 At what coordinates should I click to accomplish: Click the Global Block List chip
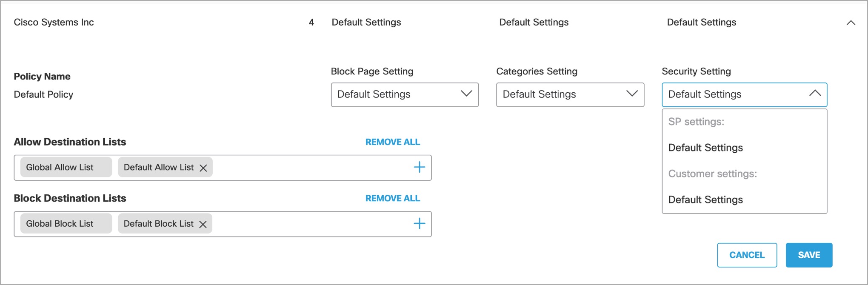pos(60,224)
